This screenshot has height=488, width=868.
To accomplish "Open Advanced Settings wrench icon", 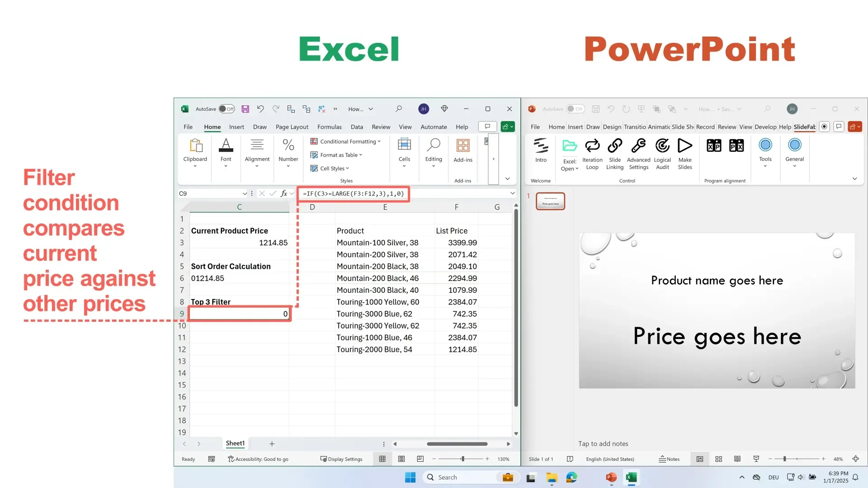I will click(x=638, y=145).
